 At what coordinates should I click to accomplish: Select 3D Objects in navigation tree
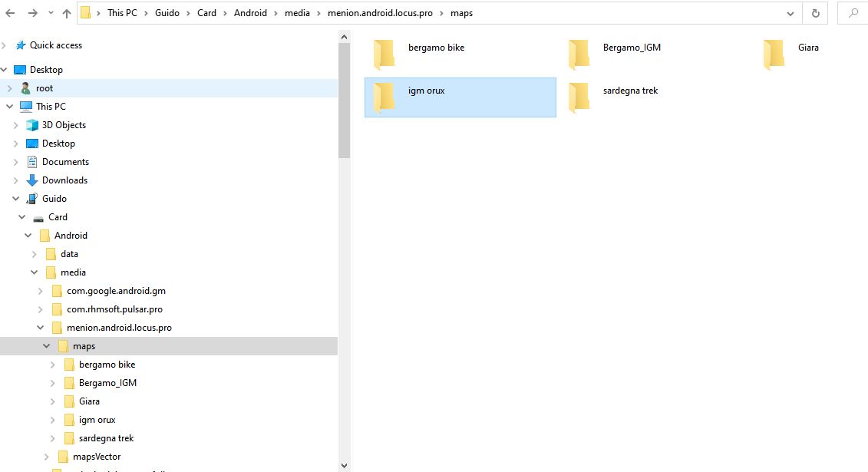tap(64, 125)
